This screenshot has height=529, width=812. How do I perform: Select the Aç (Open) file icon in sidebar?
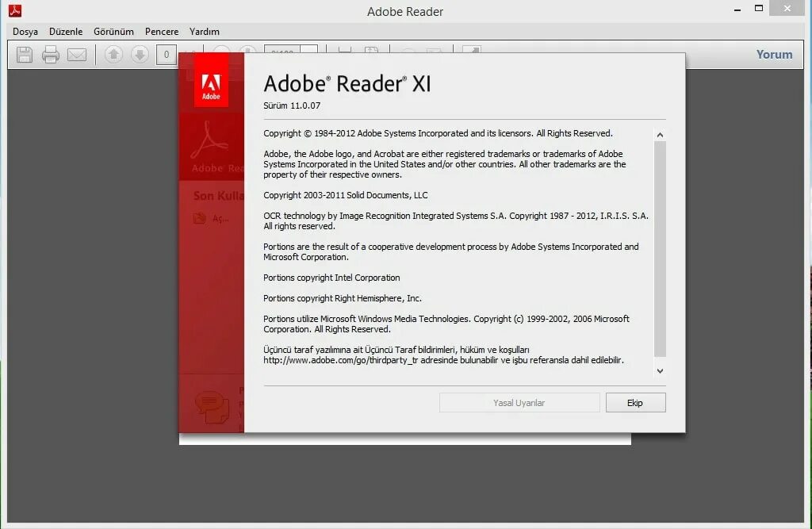[197, 219]
